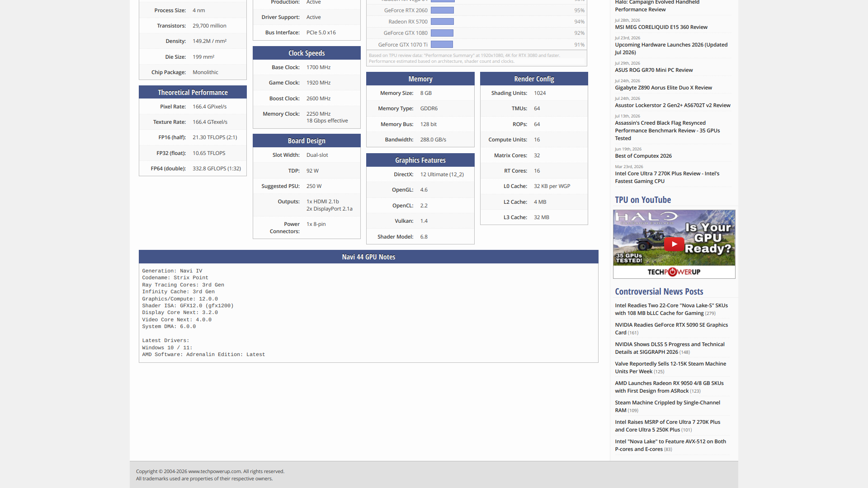Open Best of Computex 2026 article
868x488 pixels.
[643, 156]
